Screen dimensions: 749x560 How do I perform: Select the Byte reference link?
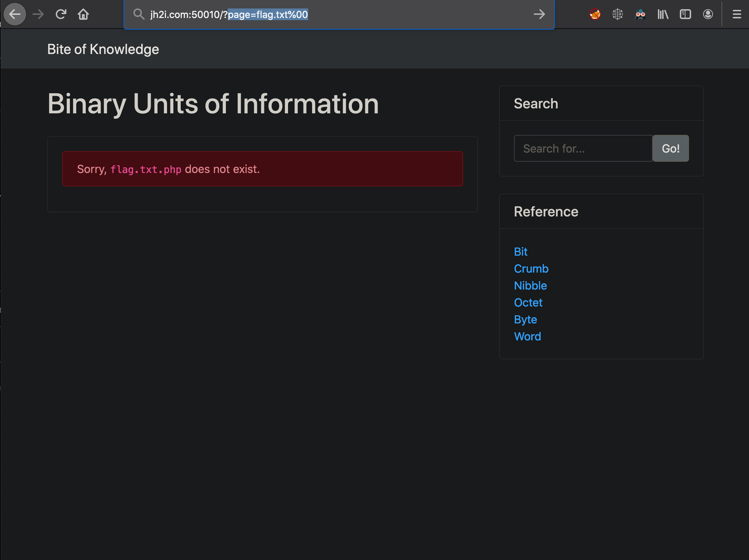click(x=525, y=319)
